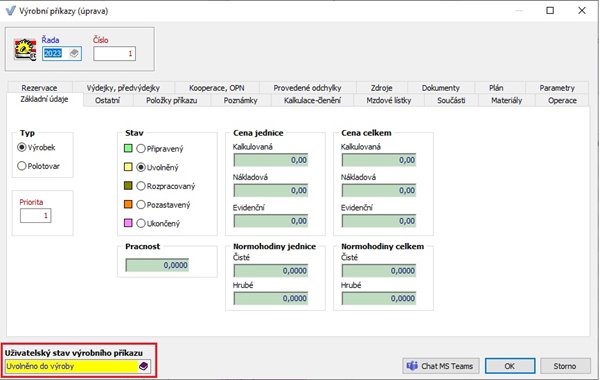Viewport: 600px width, 380px height.
Task: Set status to Pozastavený
Action: 141,205
